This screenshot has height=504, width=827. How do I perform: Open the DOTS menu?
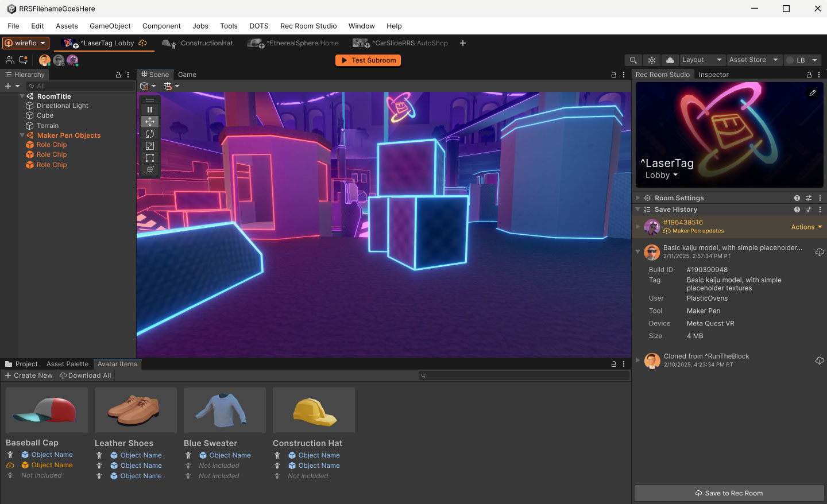258,26
